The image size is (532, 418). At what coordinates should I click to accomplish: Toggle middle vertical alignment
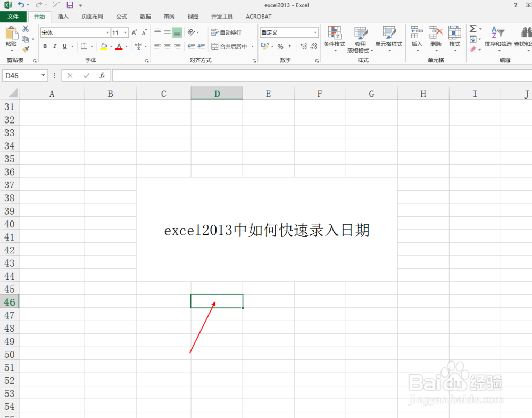point(167,32)
